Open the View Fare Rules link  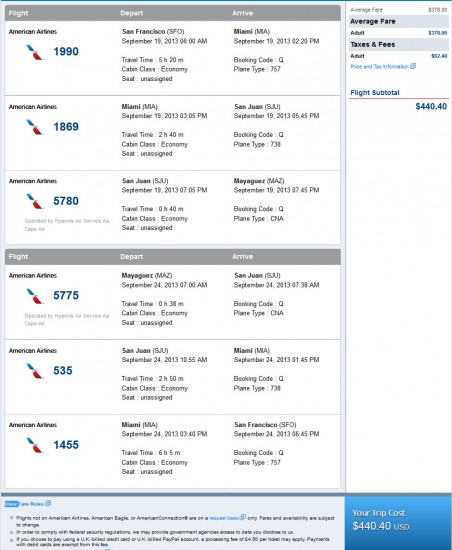[x=24, y=504]
